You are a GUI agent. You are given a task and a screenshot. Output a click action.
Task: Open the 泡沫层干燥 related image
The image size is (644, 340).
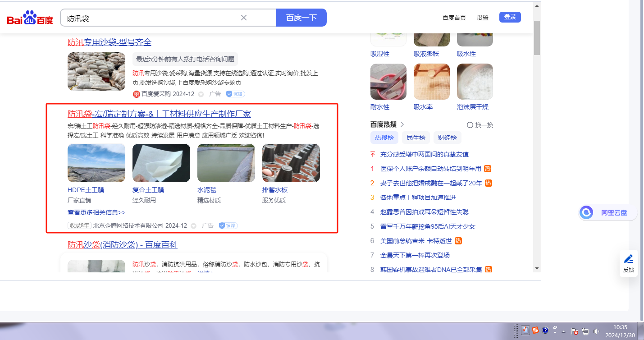click(475, 82)
